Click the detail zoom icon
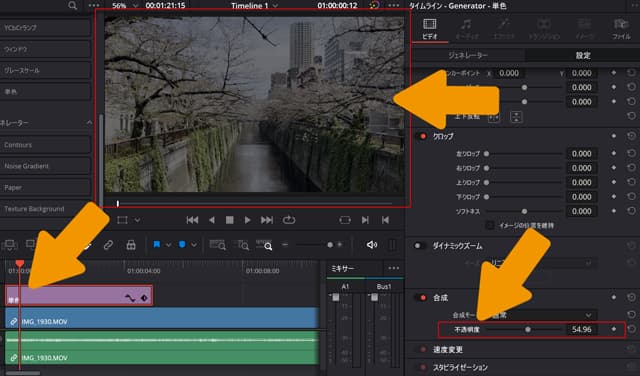Viewport: 640px width, 376px height. pyautogui.click(x=242, y=245)
